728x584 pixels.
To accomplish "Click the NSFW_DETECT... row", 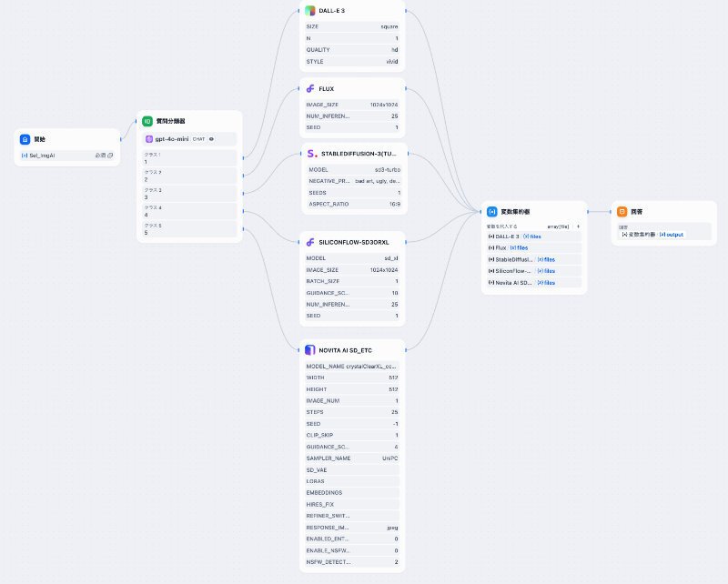I will point(352,562).
